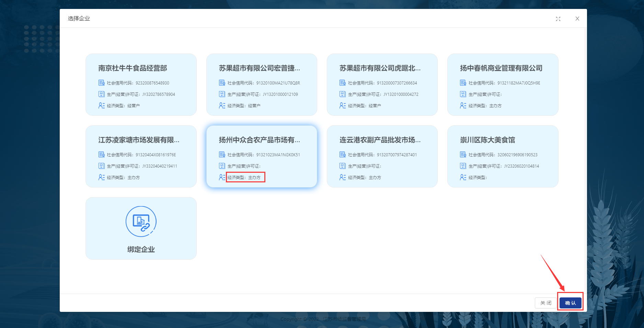Click the bind enterprise link icon

coord(141,222)
